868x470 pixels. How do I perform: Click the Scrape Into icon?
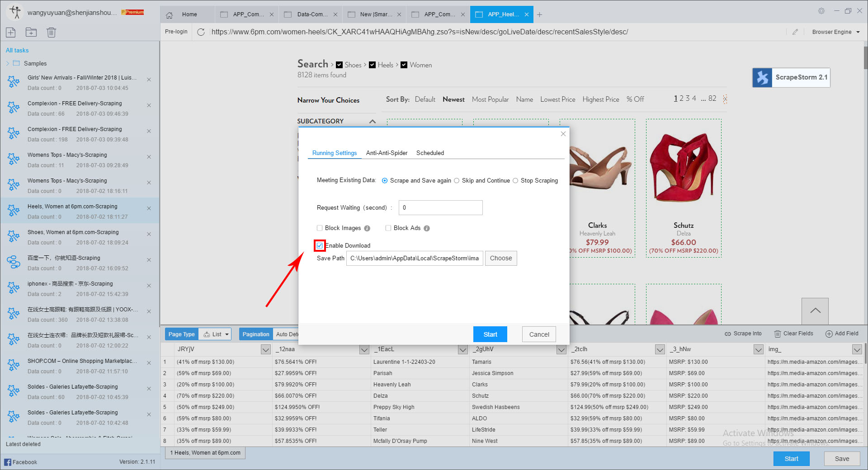click(728, 334)
